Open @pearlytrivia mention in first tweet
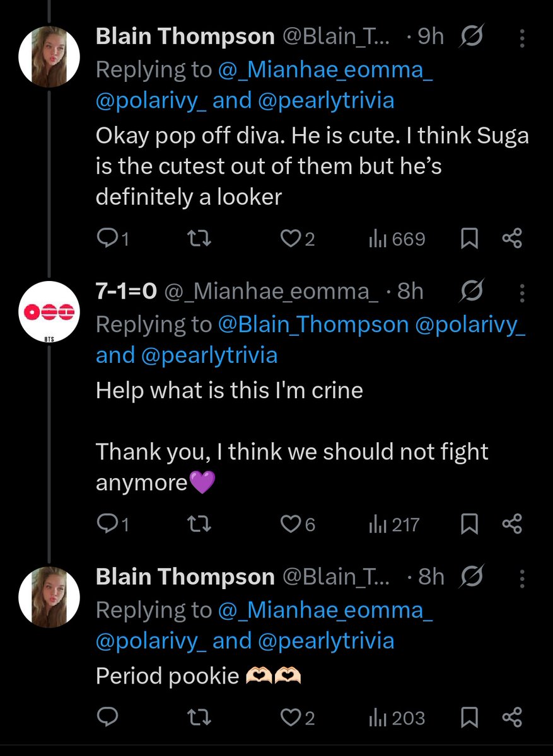This screenshot has width=553, height=756. [x=325, y=101]
